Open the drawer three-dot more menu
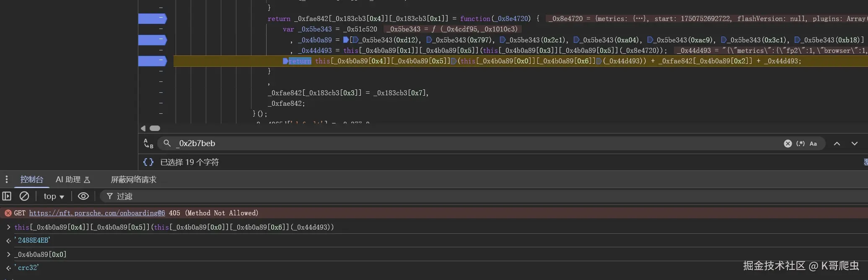Screen dimensions: 868x280 7,180
